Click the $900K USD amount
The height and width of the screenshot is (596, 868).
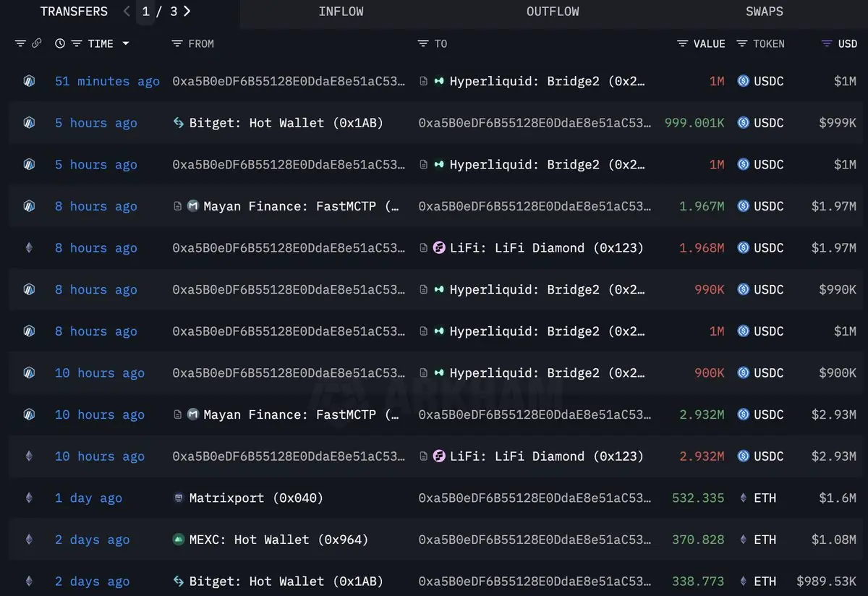tap(838, 373)
